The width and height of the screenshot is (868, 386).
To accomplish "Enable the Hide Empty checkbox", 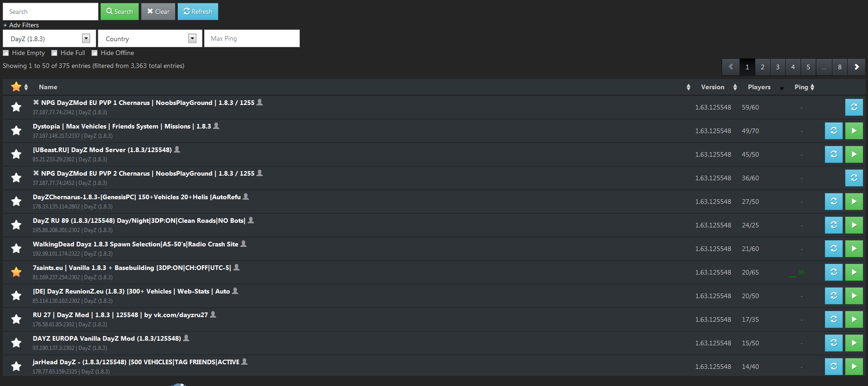I will coord(6,53).
